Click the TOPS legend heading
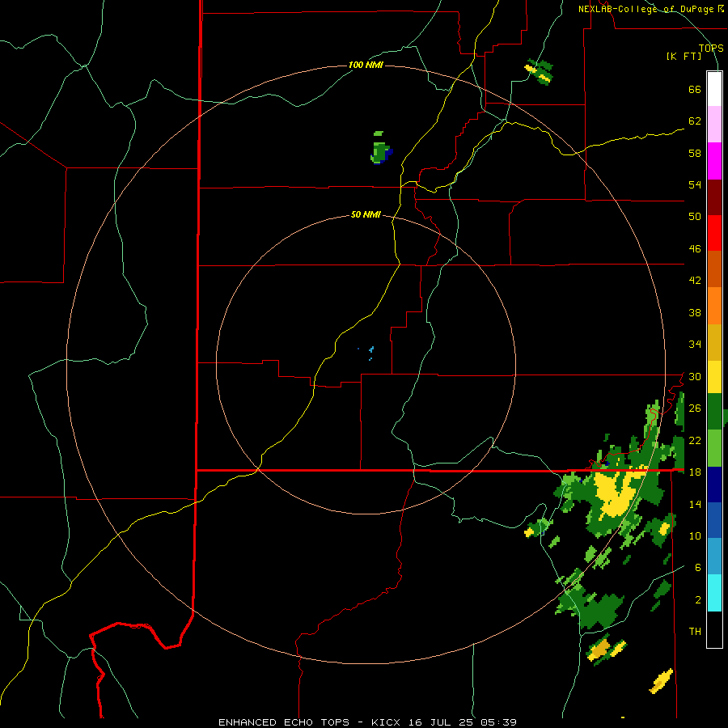728x728 pixels. coord(711,48)
